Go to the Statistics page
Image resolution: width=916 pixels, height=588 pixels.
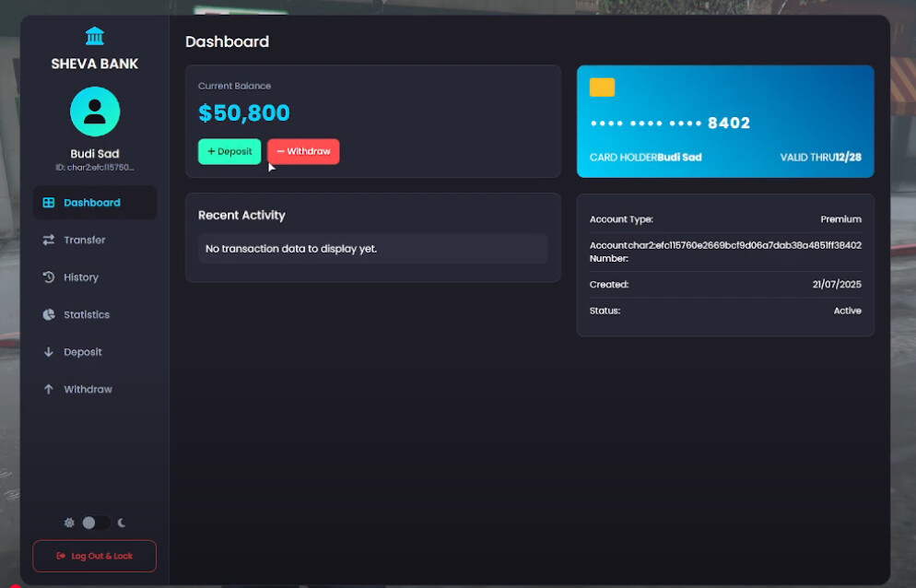95,314
